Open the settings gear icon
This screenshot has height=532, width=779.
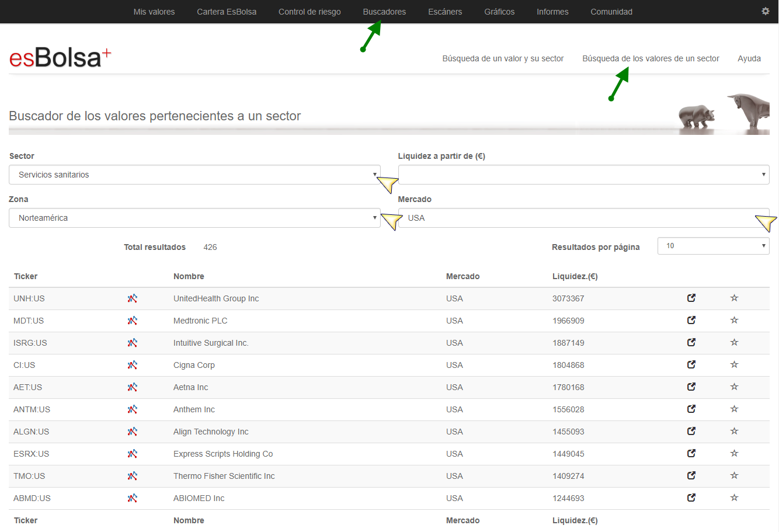tap(766, 11)
